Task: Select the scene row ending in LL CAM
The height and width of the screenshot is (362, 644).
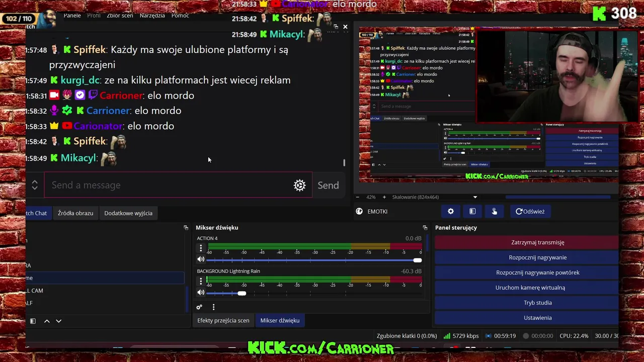Action: tap(105, 291)
